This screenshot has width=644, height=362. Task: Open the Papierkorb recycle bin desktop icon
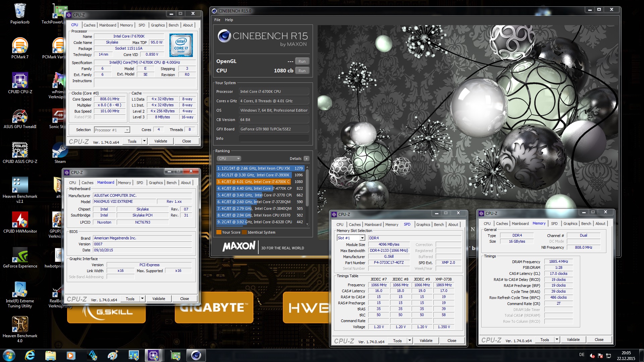click(x=20, y=14)
